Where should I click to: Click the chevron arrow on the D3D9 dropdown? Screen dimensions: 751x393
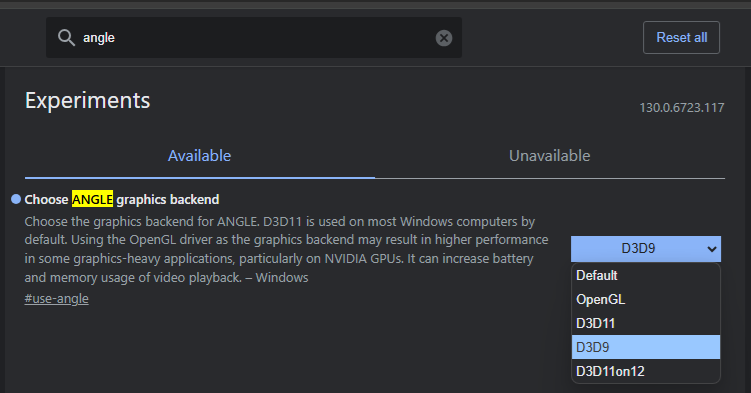712,249
